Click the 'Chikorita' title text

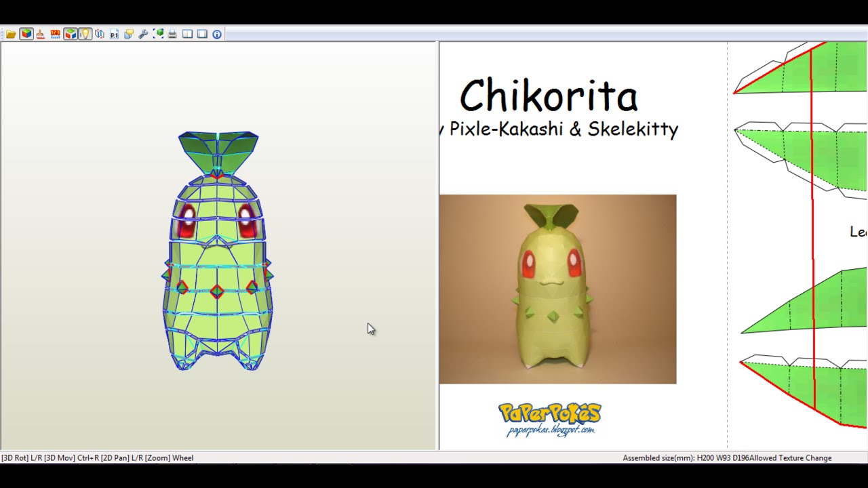click(549, 96)
